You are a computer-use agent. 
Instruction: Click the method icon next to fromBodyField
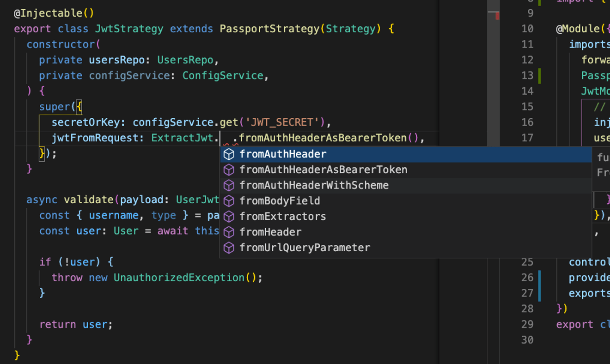click(x=229, y=200)
